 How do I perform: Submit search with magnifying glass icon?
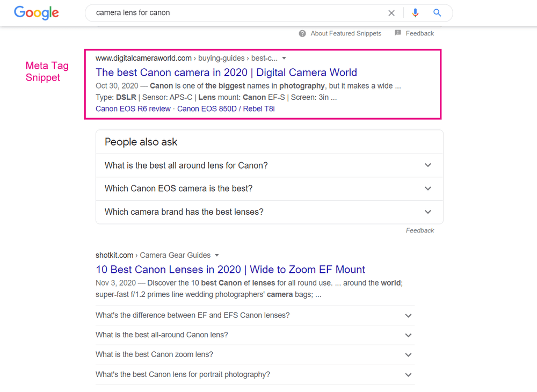point(437,13)
